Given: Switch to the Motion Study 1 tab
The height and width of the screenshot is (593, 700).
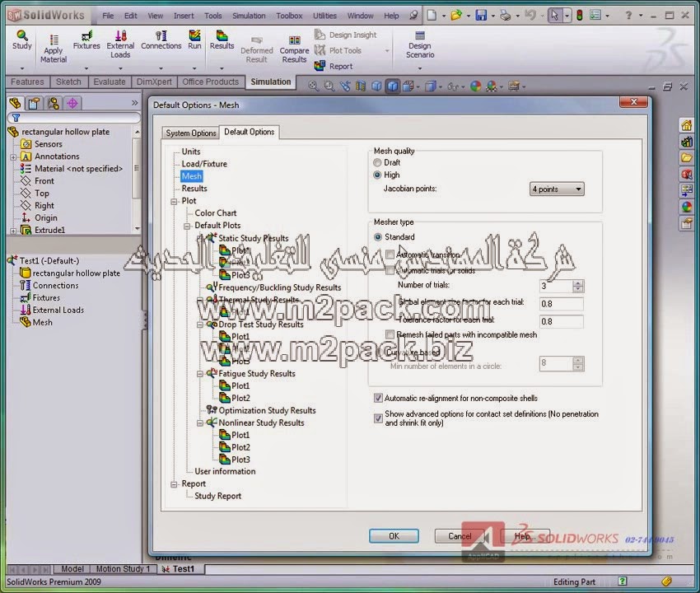Looking at the screenshot, I should click(x=123, y=569).
